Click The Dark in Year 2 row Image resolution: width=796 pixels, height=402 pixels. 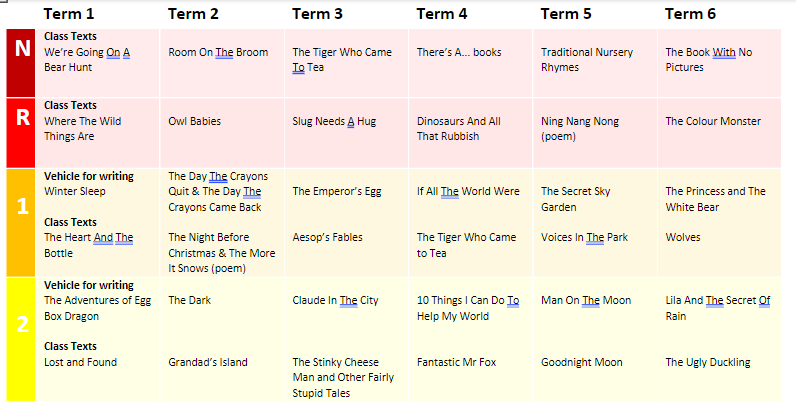tap(189, 300)
